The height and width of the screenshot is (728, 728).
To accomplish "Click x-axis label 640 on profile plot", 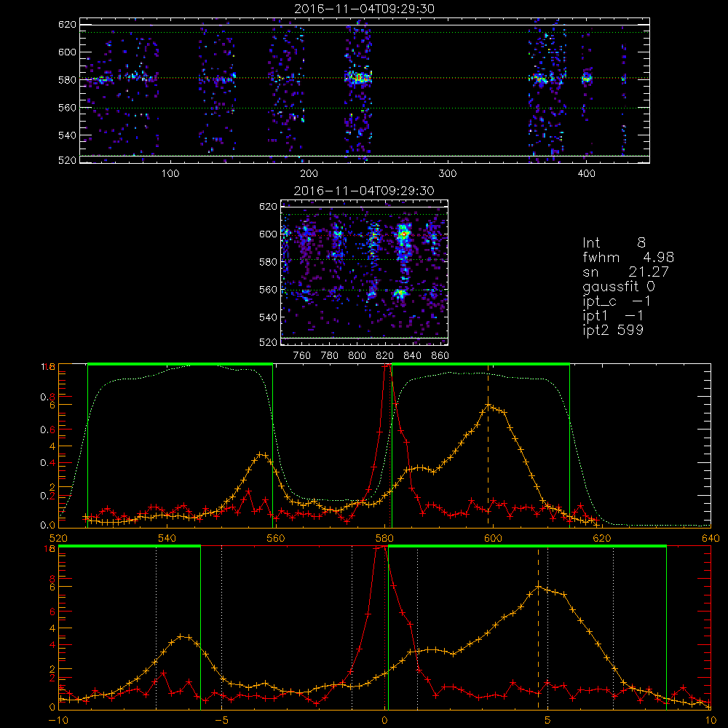I will [711, 538].
